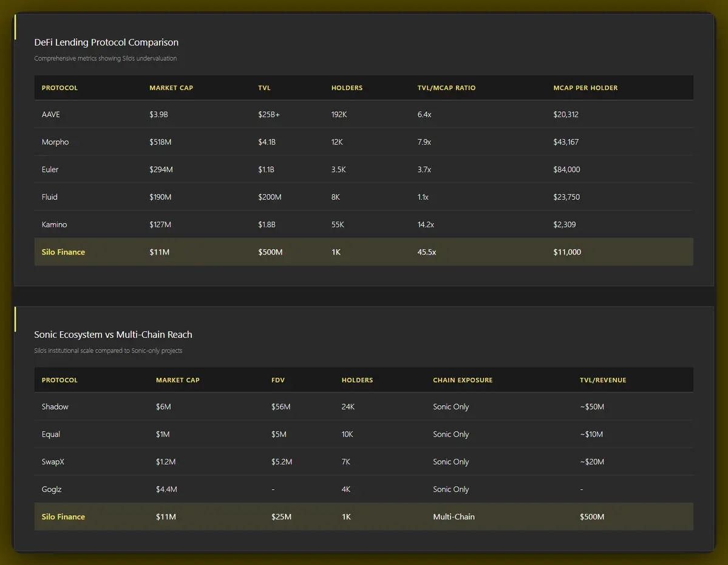Image resolution: width=728 pixels, height=565 pixels.
Task: Click Fluid market cap $190M
Action: click(160, 197)
